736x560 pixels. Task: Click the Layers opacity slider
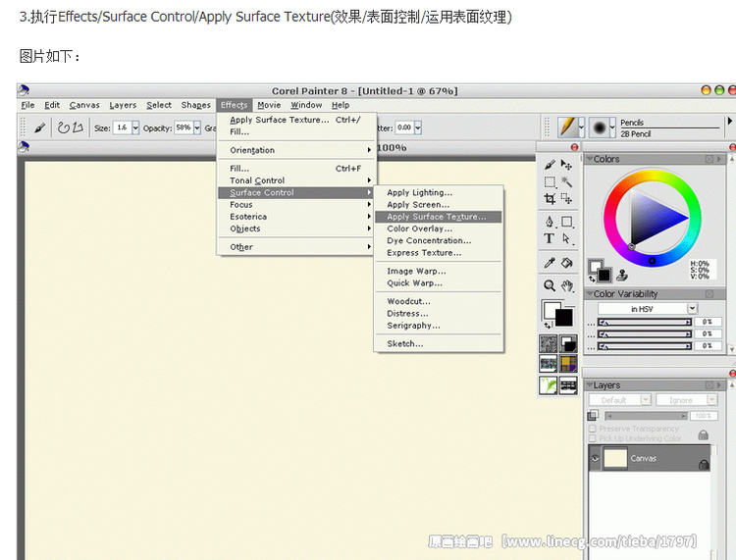coord(647,416)
